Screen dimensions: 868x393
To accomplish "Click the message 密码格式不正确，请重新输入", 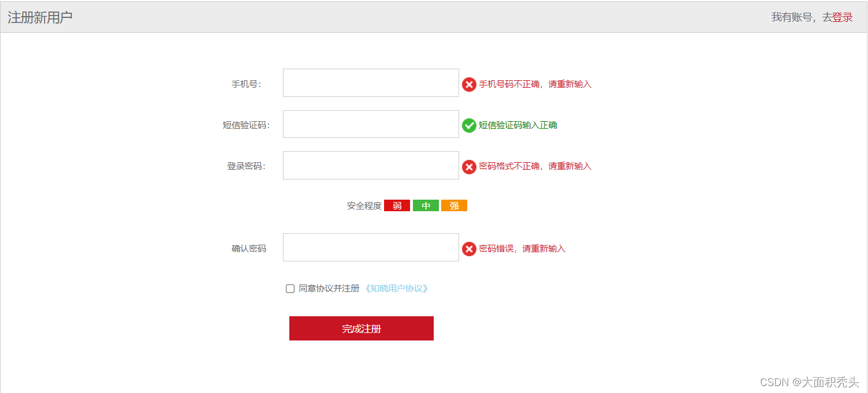I will click(x=535, y=166).
